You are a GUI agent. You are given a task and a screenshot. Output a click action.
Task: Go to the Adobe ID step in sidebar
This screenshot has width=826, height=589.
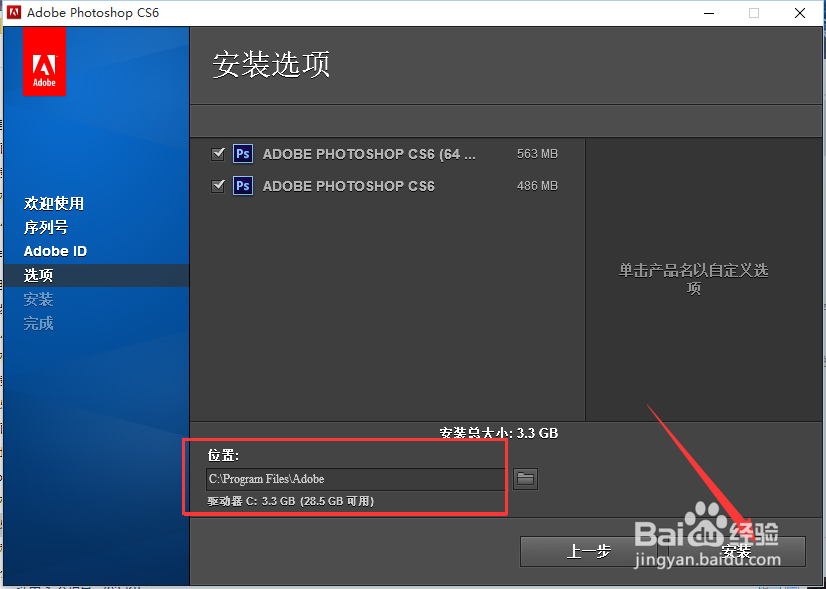pyautogui.click(x=55, y=251)
